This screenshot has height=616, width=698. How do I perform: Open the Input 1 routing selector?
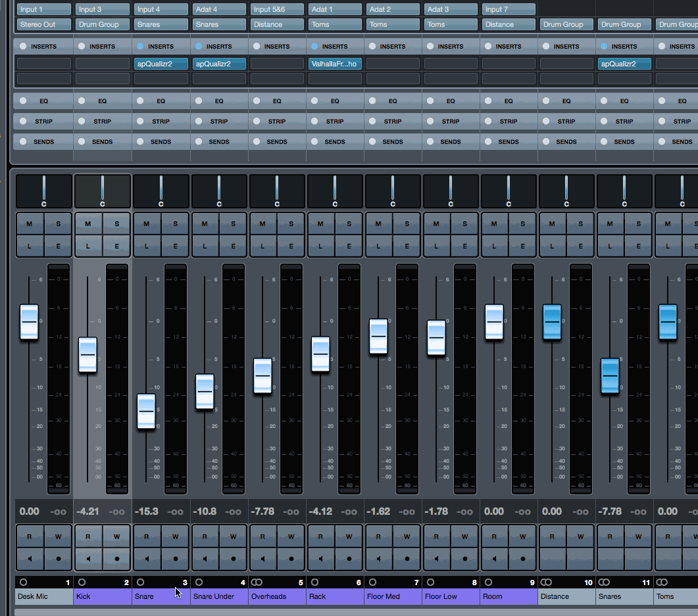[43, 9]
